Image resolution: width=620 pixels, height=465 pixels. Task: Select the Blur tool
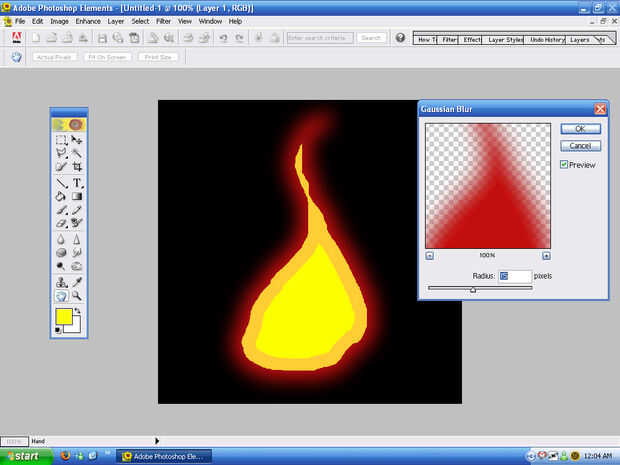tap(61, 239)
